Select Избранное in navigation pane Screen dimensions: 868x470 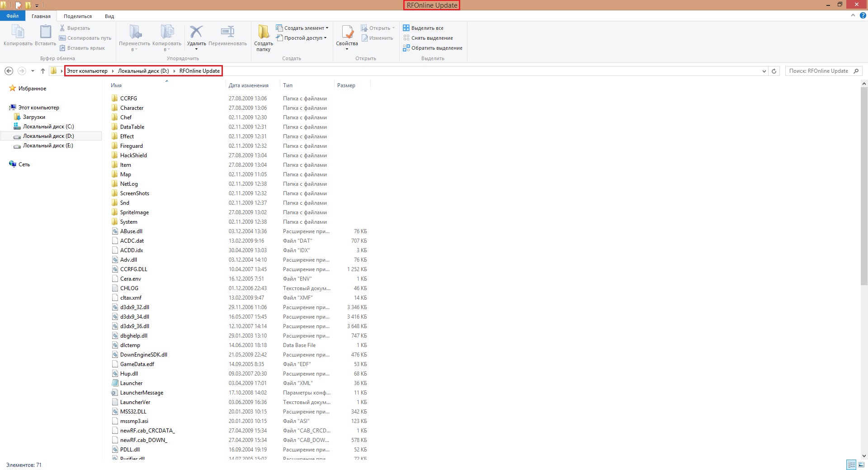tap(32, 89)
